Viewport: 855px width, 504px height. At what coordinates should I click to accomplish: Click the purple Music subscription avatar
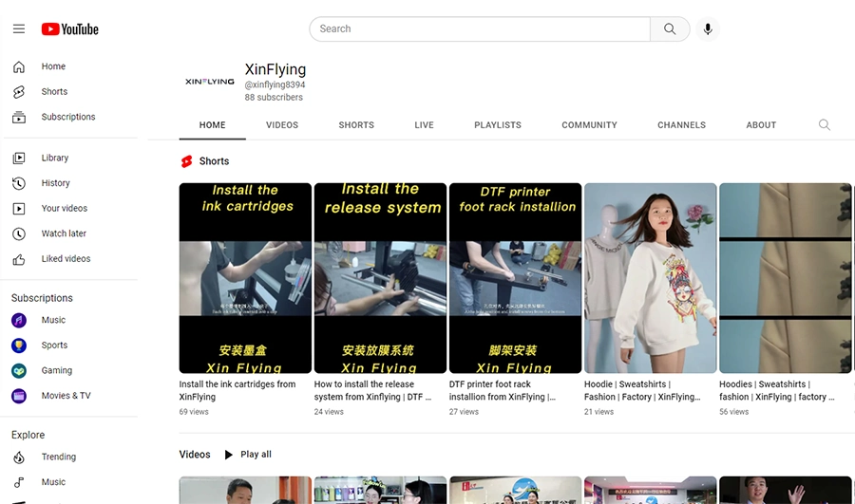pyautogui.click(x=19, y=320)
